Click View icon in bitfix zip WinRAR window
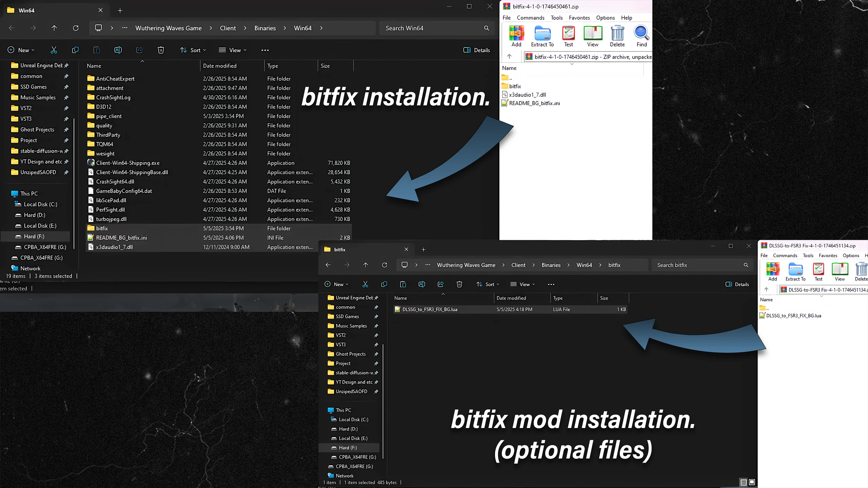 [593, 36]
